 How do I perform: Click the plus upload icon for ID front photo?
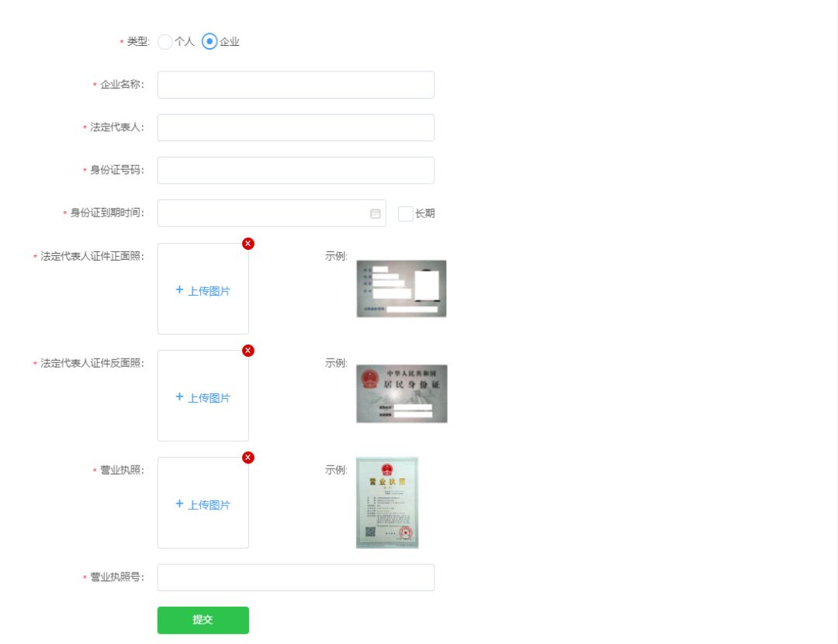180,289
